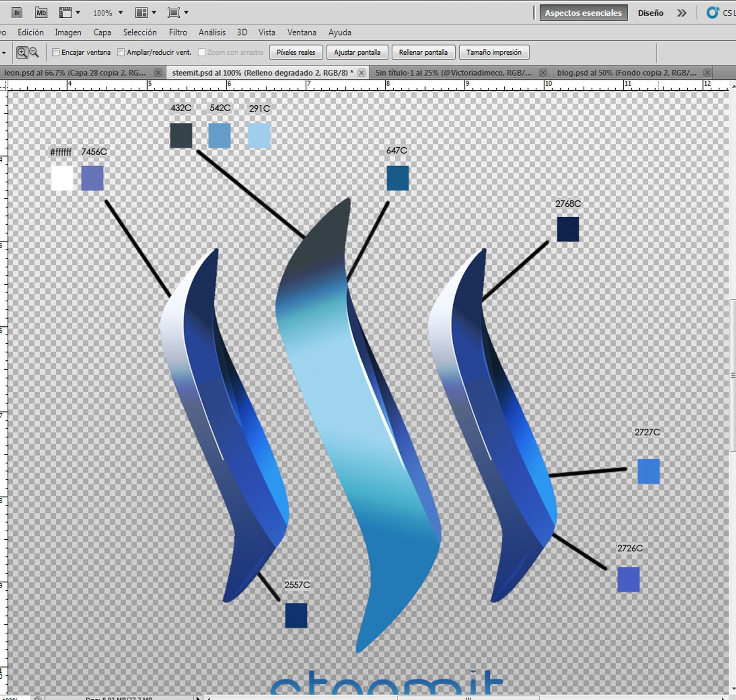Switch to the Diseño workspace
Screen dimensions: 736x700
[x=650, y=13]
